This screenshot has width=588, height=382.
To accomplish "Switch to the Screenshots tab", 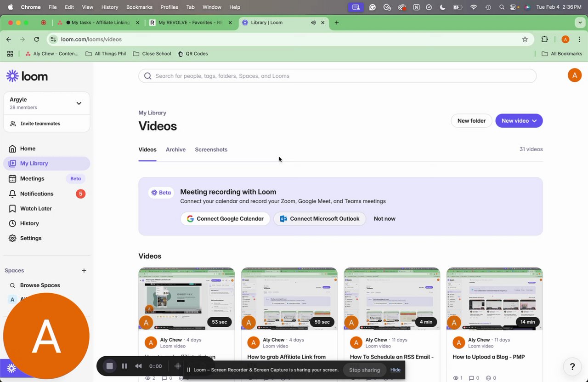I will coord(211,150).
